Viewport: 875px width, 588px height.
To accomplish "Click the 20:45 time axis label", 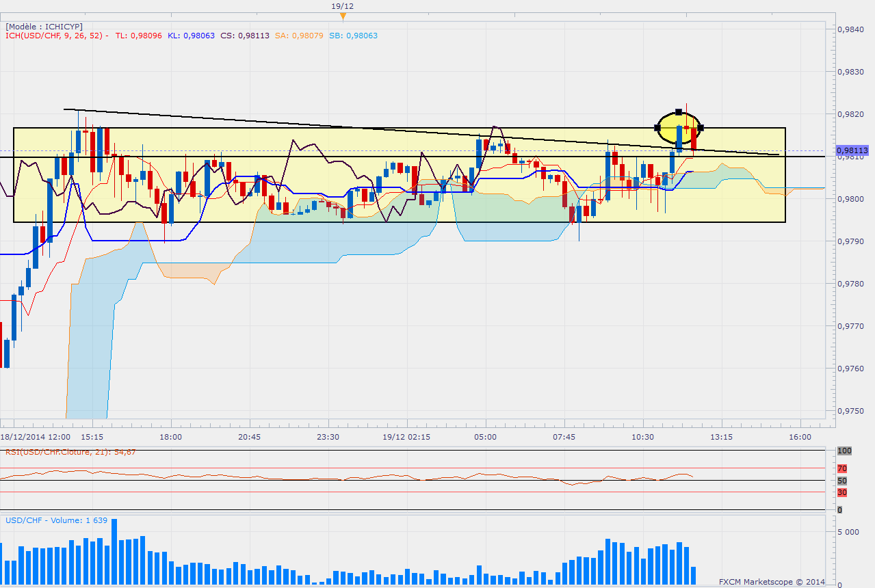I will pos(249,436).
